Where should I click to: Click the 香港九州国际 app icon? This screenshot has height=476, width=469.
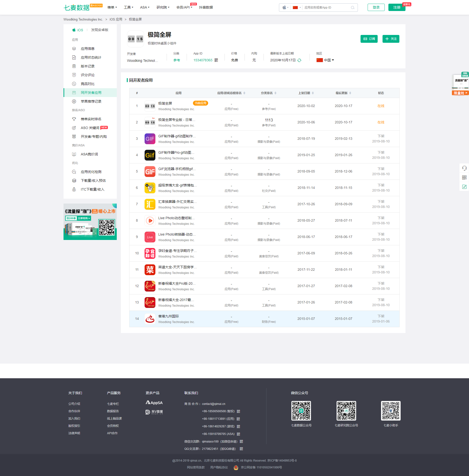(150, 319)
